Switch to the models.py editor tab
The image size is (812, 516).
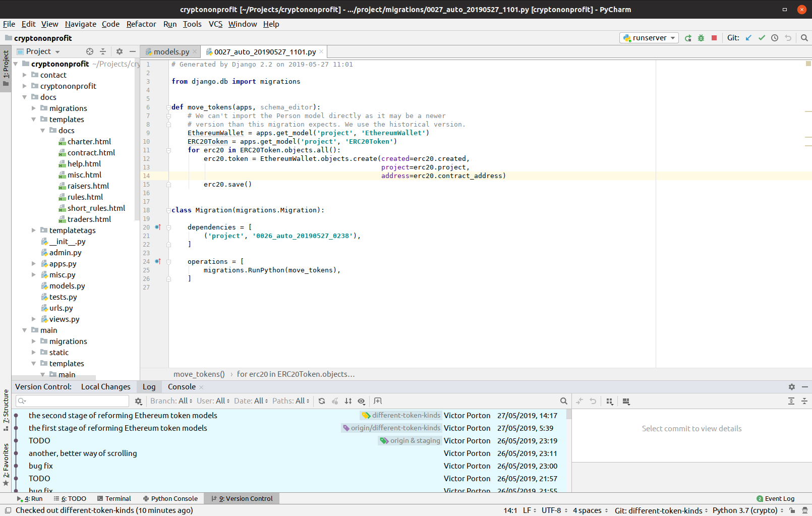(171, 52)
